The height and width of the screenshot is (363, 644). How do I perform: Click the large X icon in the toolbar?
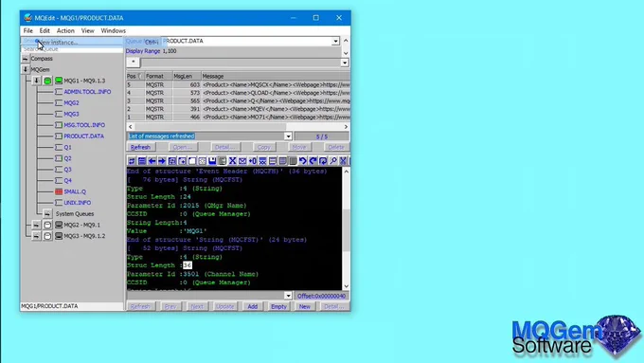232,161
